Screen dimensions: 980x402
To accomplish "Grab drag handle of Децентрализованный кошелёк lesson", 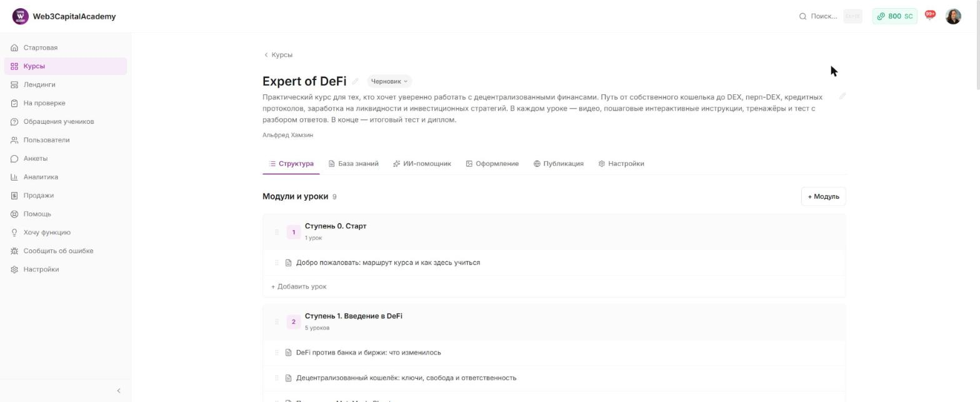I will (x=277, y=378).
